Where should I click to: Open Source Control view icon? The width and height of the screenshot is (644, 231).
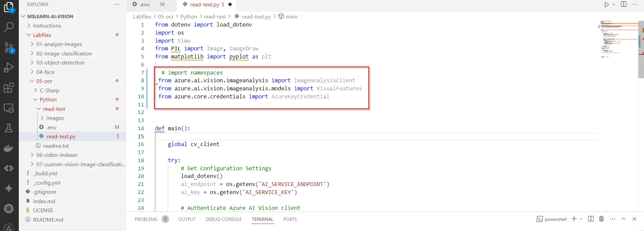(x=9, y=47)
